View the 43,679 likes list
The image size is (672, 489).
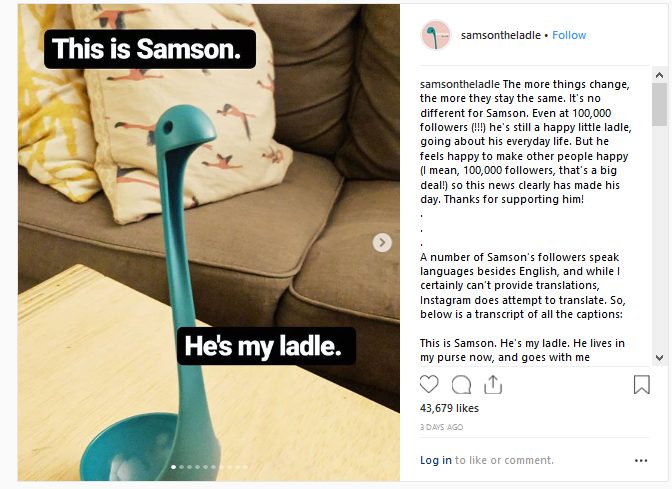tap(449, 408)
